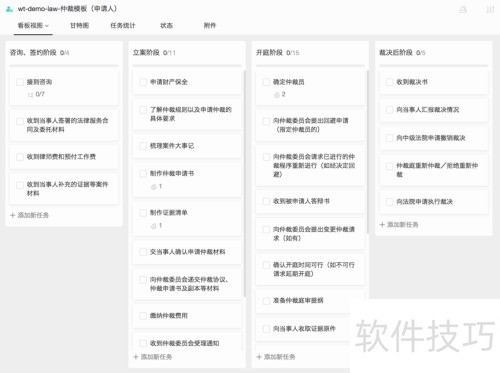
Task: Click the wt-demo-law-仲裁模板 project title
Action: click(67, 9)
